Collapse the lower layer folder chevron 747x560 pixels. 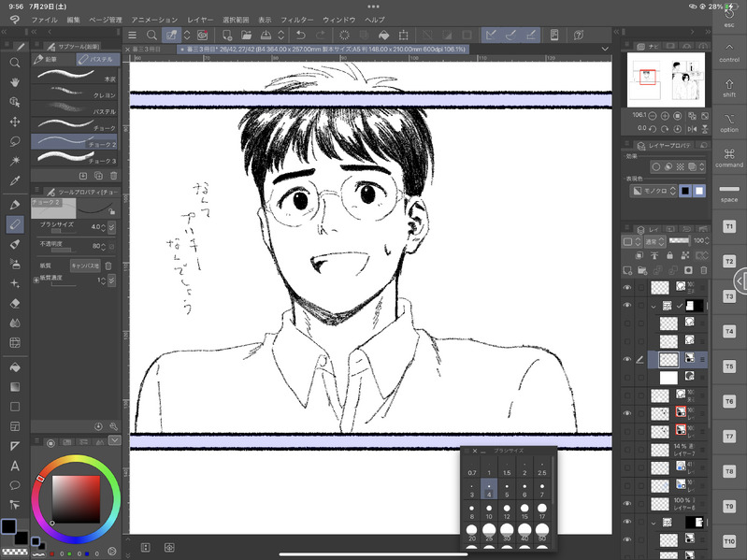654,523
